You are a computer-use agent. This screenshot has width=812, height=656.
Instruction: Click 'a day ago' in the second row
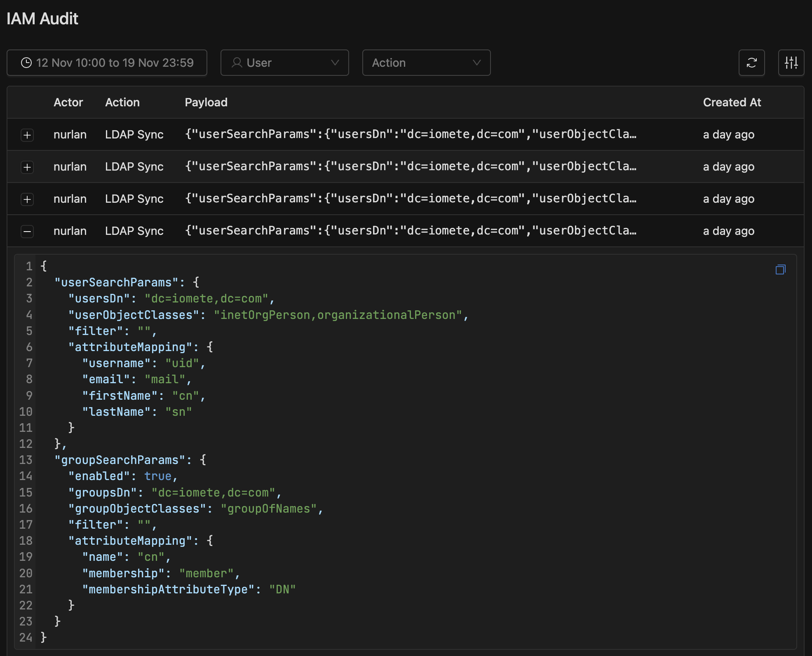coord(729,166)
